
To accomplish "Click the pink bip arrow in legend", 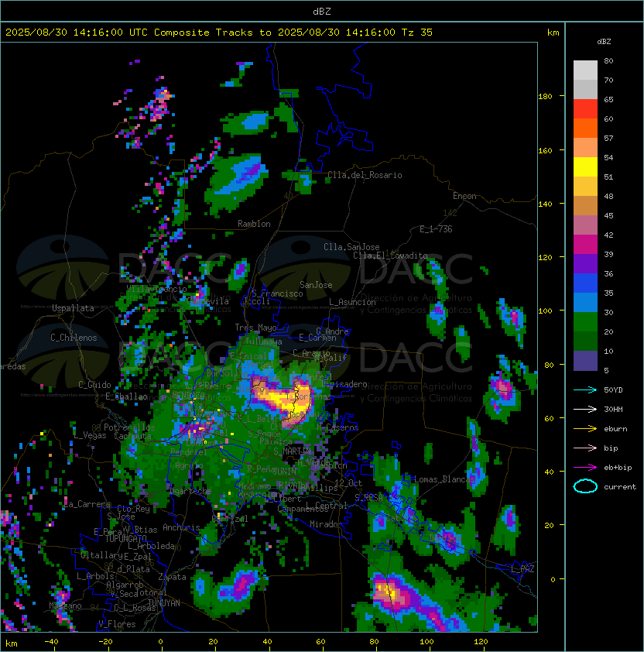I will (x=585, y=448).
